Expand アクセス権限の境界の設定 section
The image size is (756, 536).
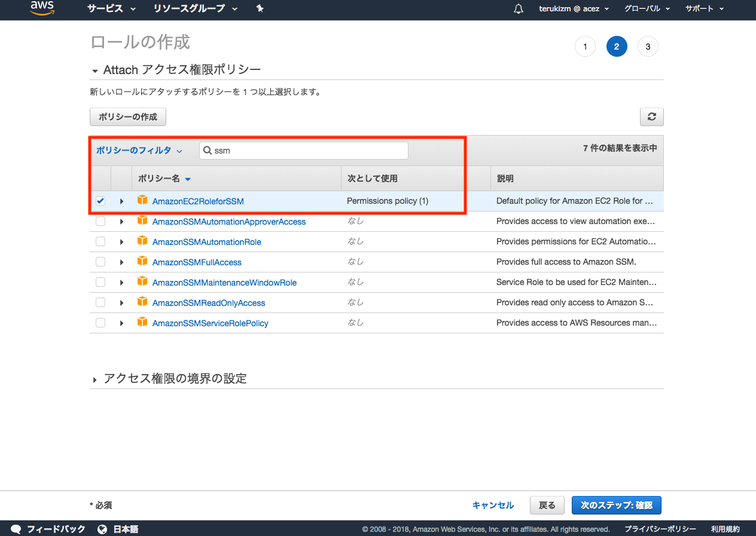click(94, 379)
